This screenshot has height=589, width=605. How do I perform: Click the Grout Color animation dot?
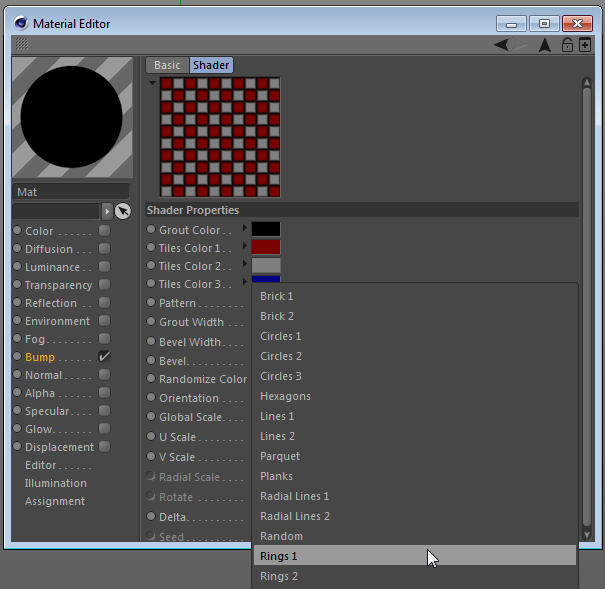[151, 230]
